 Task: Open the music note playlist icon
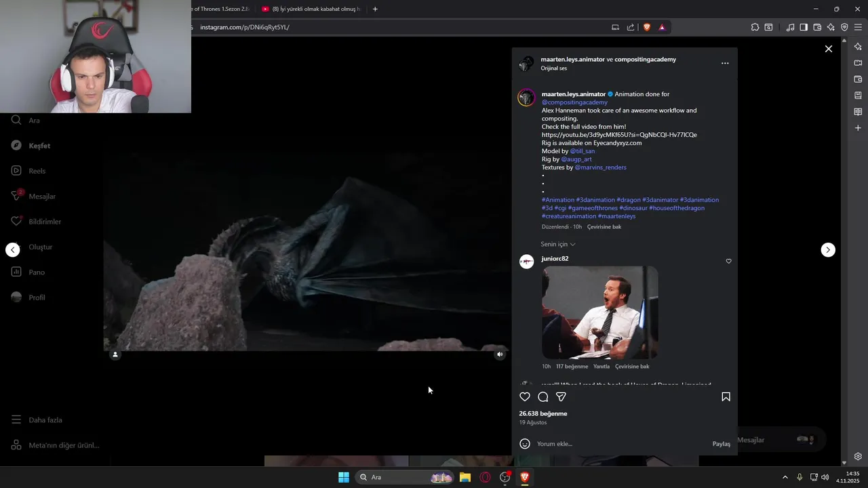coord(790,27)
